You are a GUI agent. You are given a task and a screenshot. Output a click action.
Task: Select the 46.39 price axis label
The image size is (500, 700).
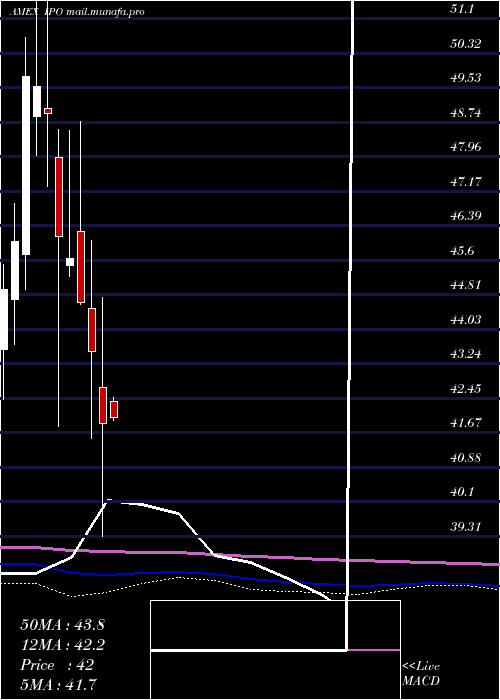[466, 216]
